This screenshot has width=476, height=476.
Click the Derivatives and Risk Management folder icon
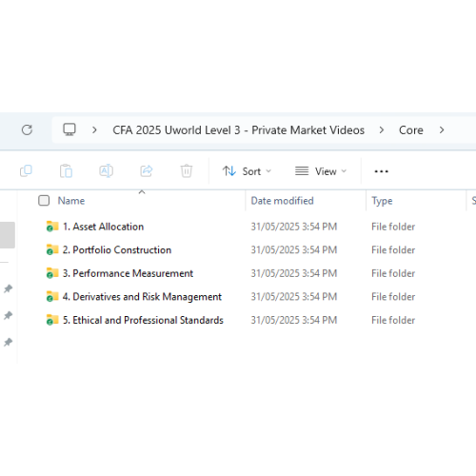tap(52, 297)
